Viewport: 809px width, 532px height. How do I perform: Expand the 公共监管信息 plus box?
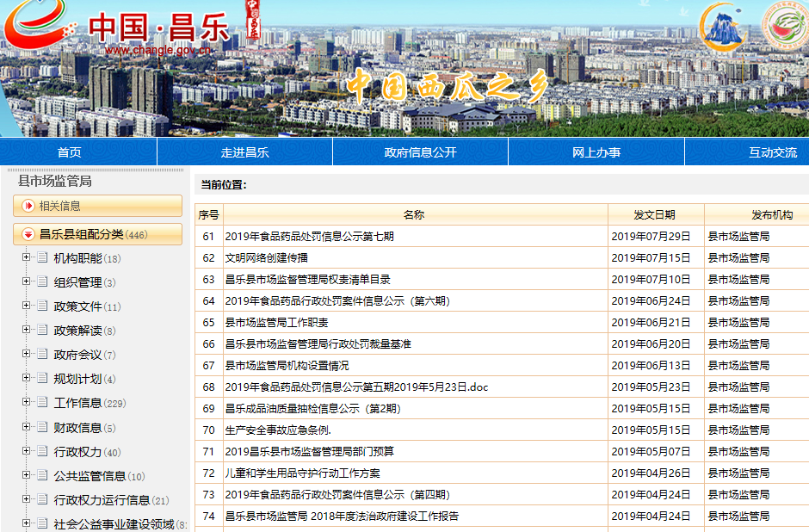click(26, 476)
